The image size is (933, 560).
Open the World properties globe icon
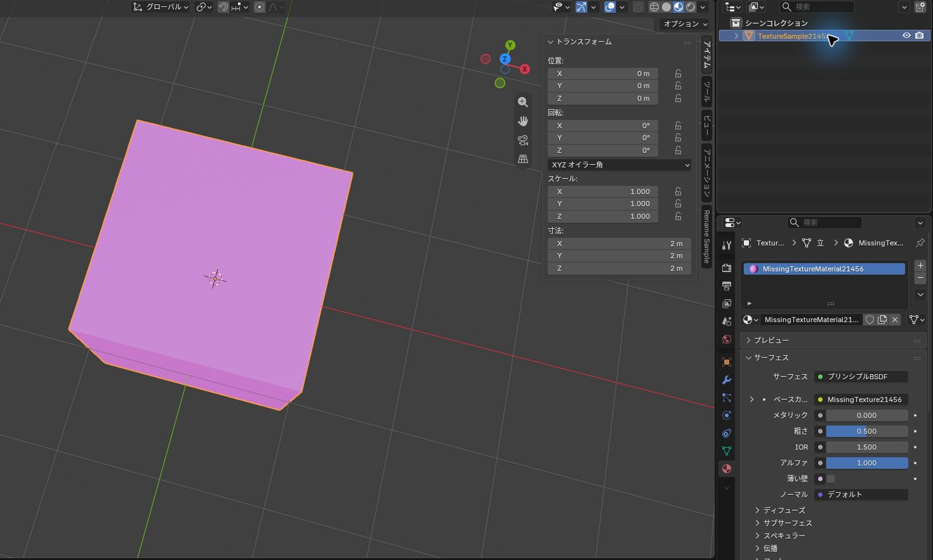coord(727,339)
